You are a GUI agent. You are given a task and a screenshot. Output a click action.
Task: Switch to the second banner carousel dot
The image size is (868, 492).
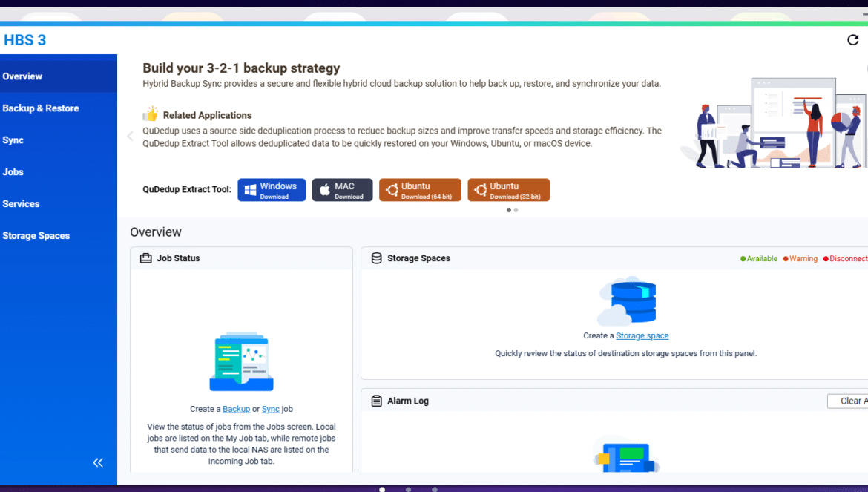(516, 210)
